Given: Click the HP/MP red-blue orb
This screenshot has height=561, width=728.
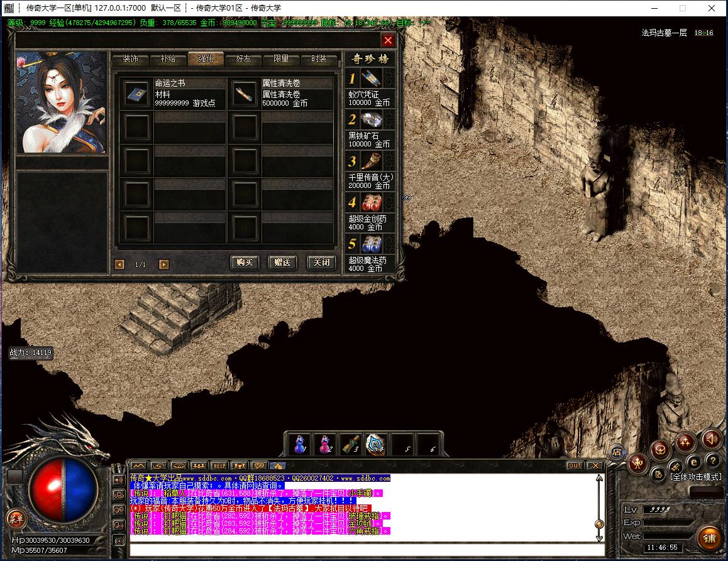Looking at the screenshot, I should [63, 489].
